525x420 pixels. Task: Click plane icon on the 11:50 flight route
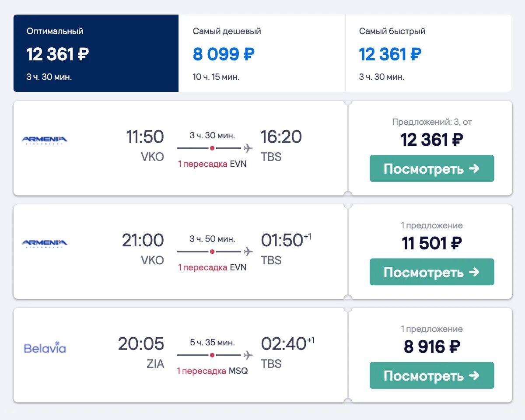pyautogui.click(x=248, y=148)
